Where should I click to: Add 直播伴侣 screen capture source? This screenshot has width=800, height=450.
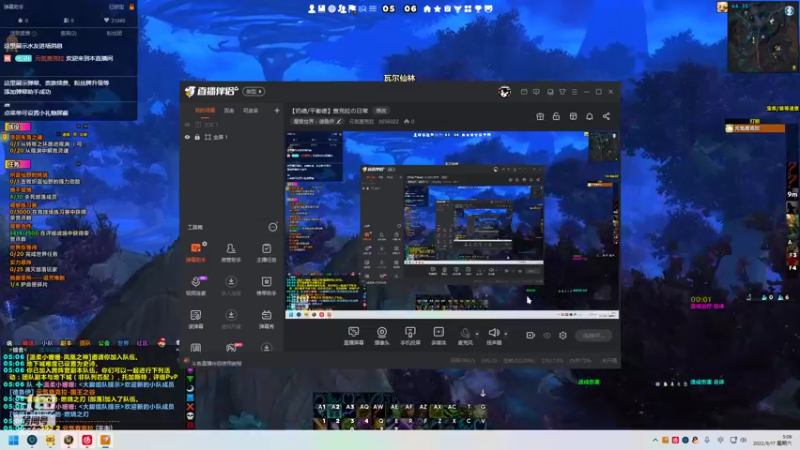(354, 336)
